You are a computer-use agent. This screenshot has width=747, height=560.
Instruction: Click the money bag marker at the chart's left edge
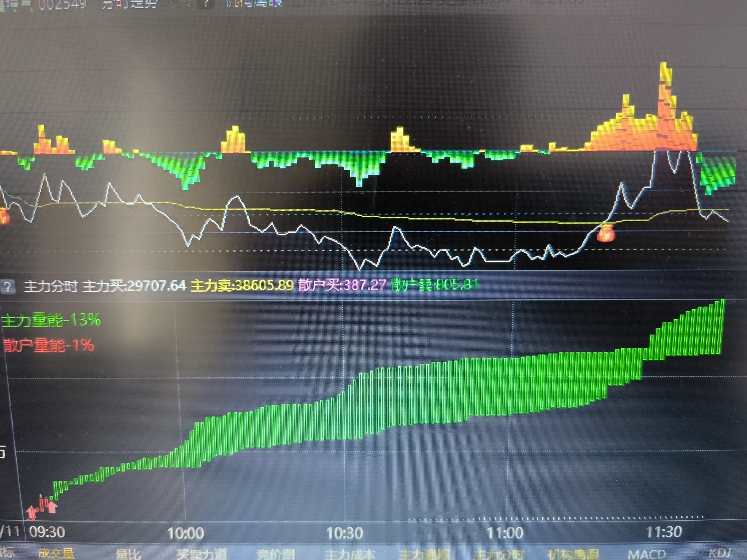click(4, 216)
